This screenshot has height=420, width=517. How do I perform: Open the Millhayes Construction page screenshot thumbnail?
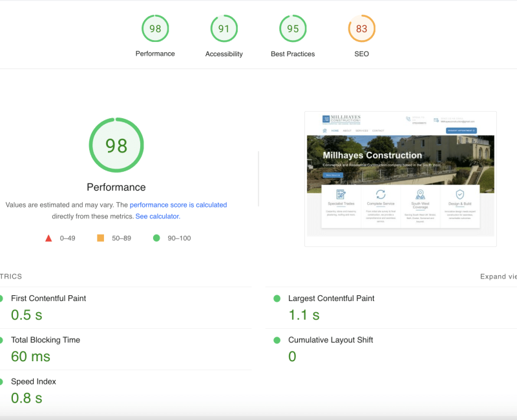400,179
